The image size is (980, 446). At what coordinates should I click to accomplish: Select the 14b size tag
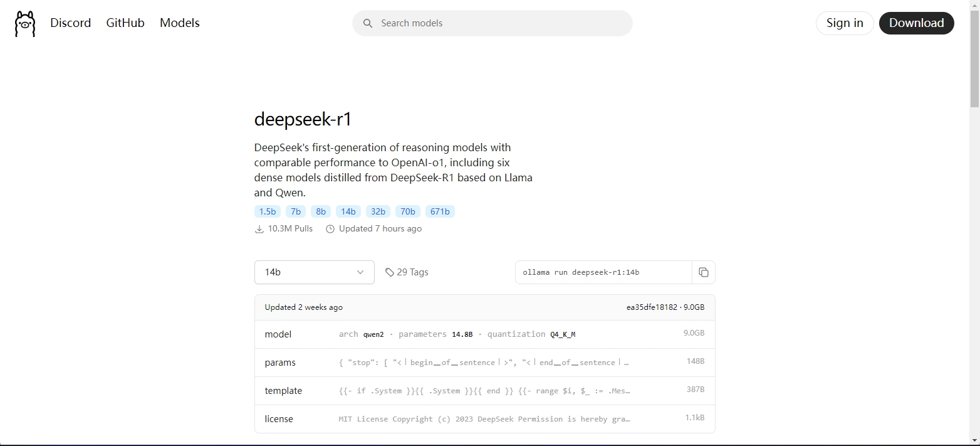coord(348,211)
